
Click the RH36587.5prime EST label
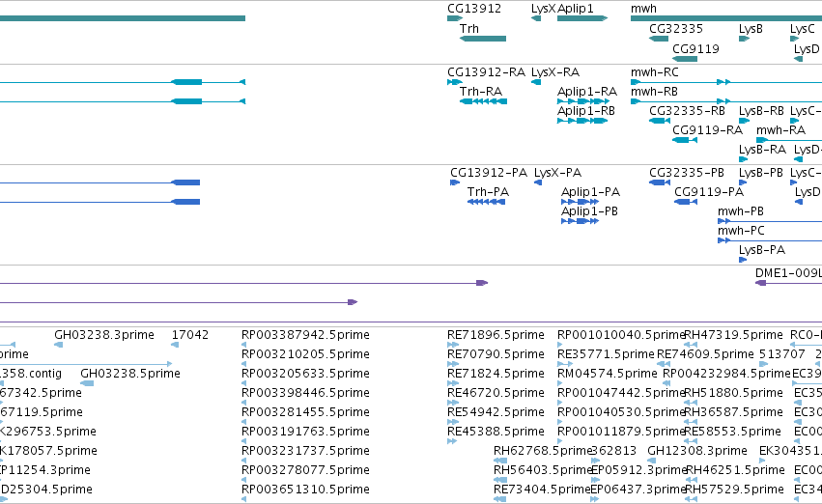tap(733, 412)
